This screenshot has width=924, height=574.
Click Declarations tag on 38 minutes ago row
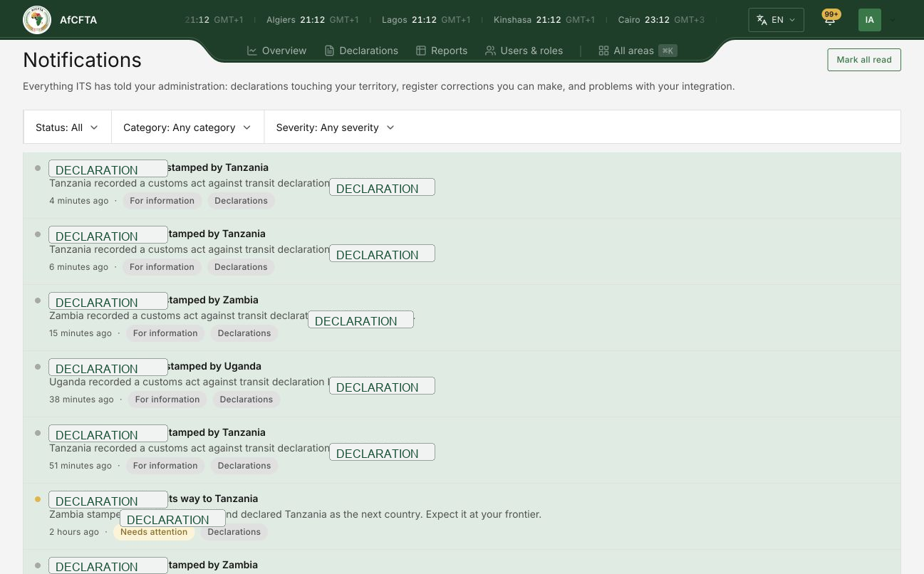[x=246, y=400]
